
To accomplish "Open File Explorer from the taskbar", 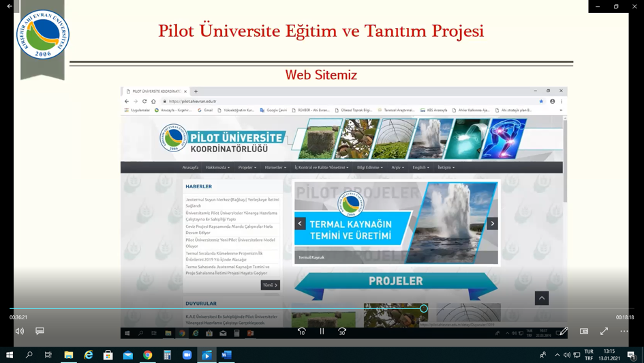I will (x=69, y=355).
